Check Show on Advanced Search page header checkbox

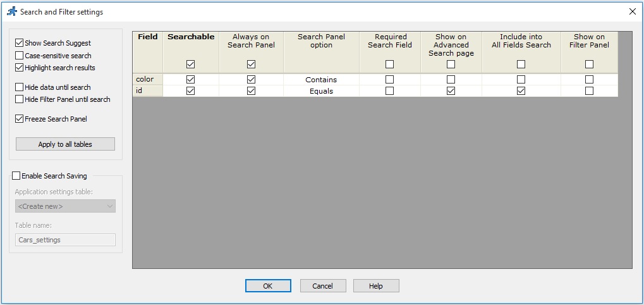451,65
